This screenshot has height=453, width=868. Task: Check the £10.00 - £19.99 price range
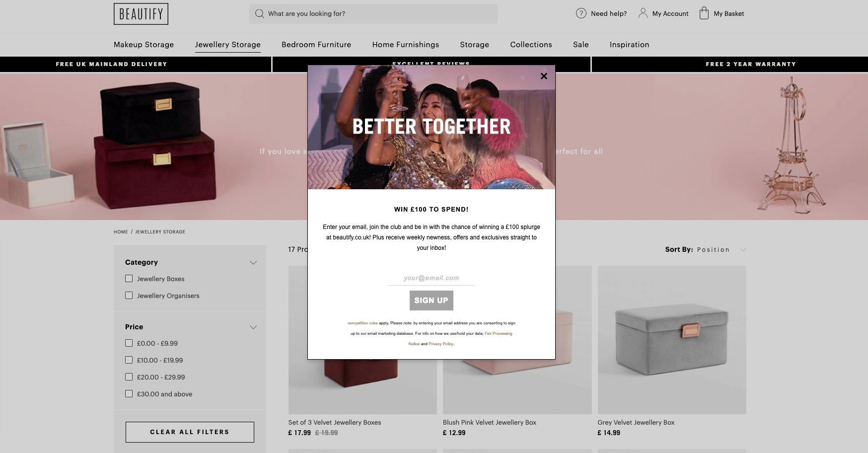pyautogui.click(x=129, y=360)
